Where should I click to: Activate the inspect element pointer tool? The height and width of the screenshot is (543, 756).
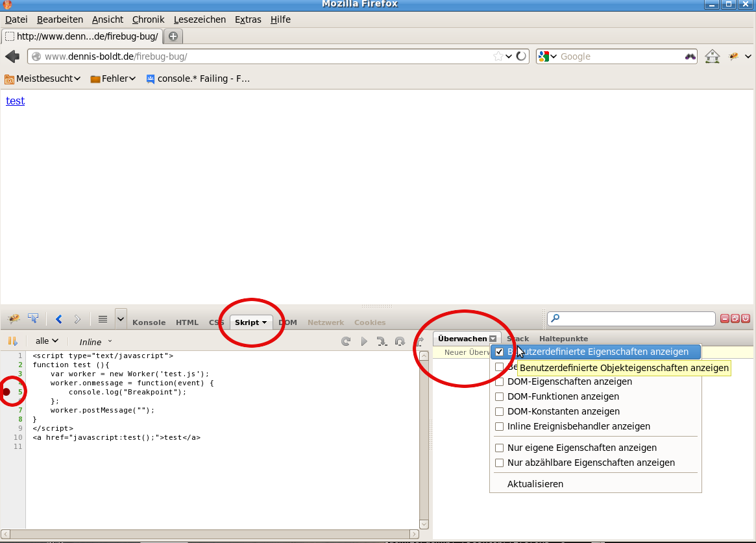click(x=33, y=318)
